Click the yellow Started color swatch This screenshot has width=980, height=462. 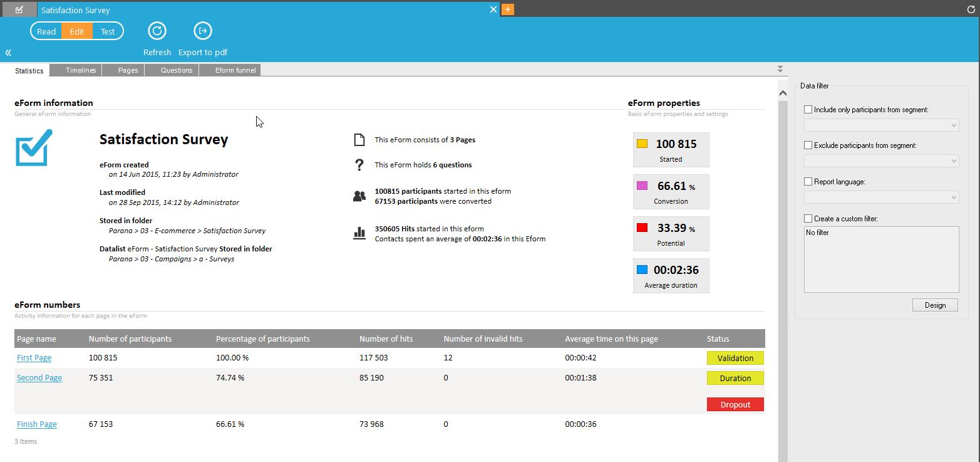pyautogui.click(x=642, y=144)
